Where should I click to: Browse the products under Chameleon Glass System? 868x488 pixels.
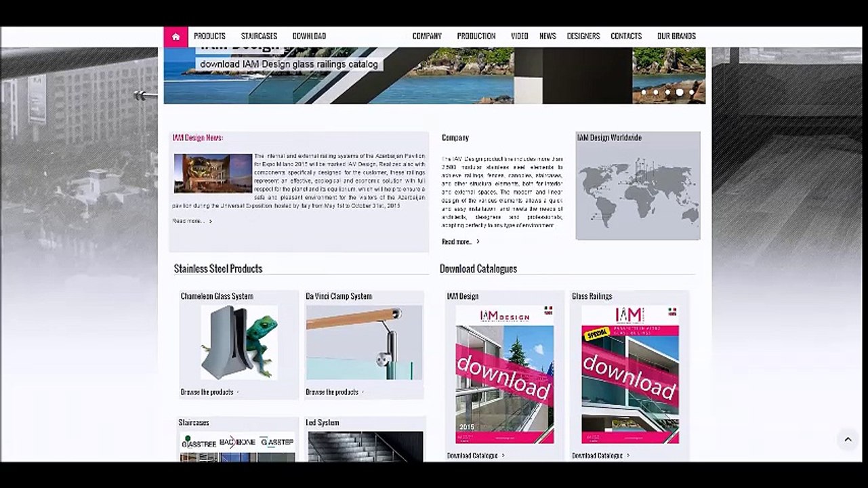coord(209,392)
